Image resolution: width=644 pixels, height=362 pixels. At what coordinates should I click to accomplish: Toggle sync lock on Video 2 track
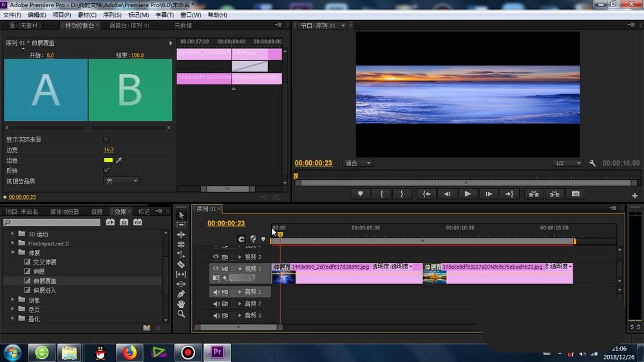[x=225, y=257]
